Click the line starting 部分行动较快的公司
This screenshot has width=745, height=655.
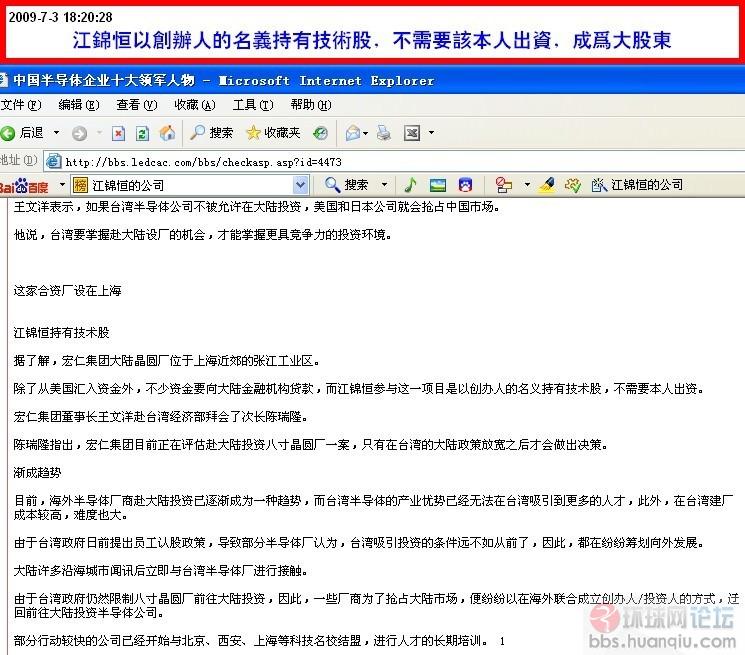[x=250, y=640]
